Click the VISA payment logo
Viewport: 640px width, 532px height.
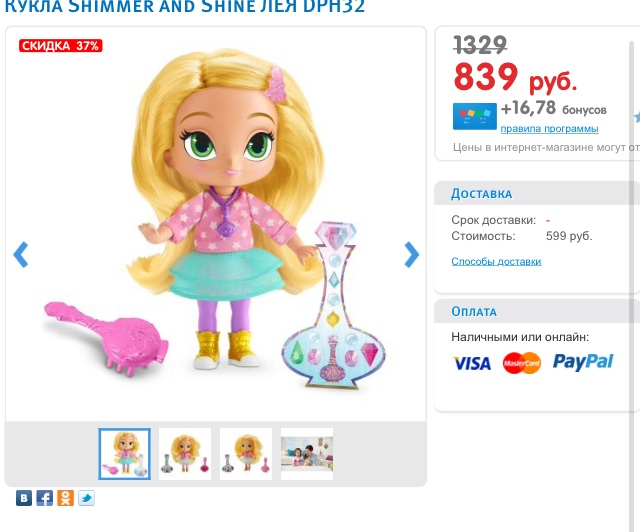pyautogui.click(x=472, y=362)
